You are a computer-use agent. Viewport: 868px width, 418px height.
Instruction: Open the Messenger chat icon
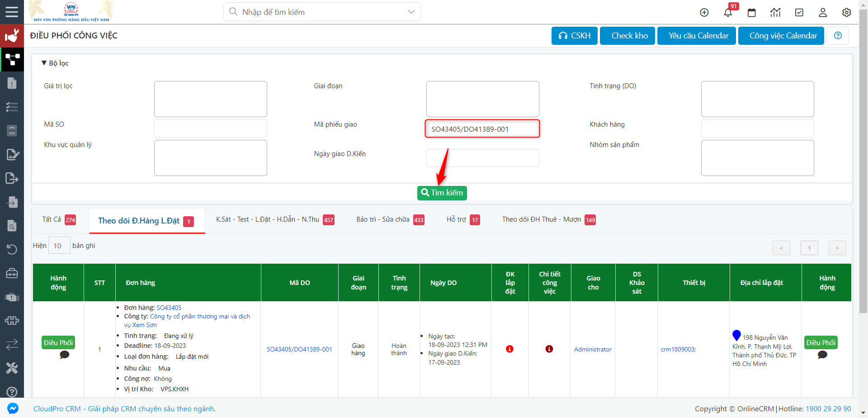coord(13,408)
